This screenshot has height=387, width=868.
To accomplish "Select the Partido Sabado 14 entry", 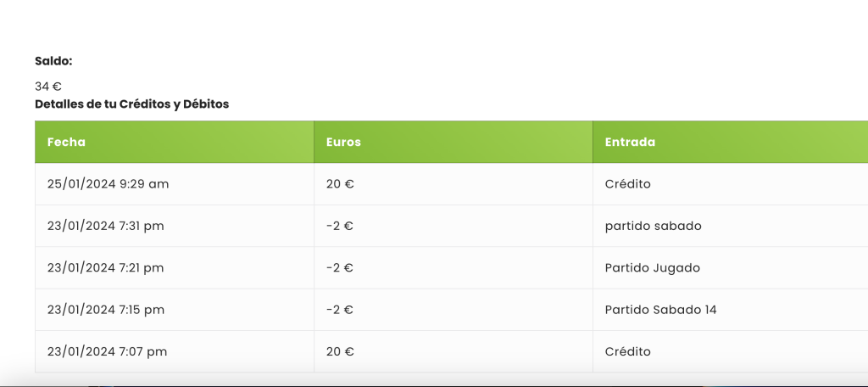I will (660, 310).
